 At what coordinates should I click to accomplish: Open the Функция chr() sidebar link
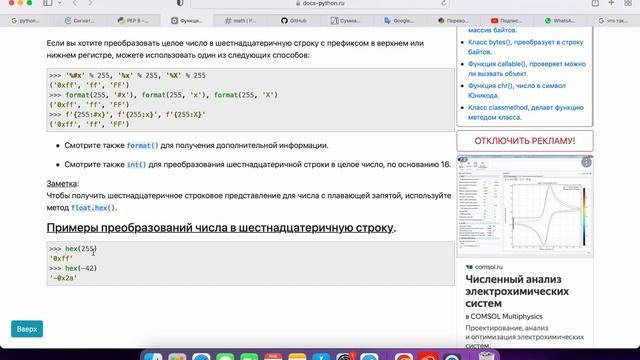coord(517,91)
